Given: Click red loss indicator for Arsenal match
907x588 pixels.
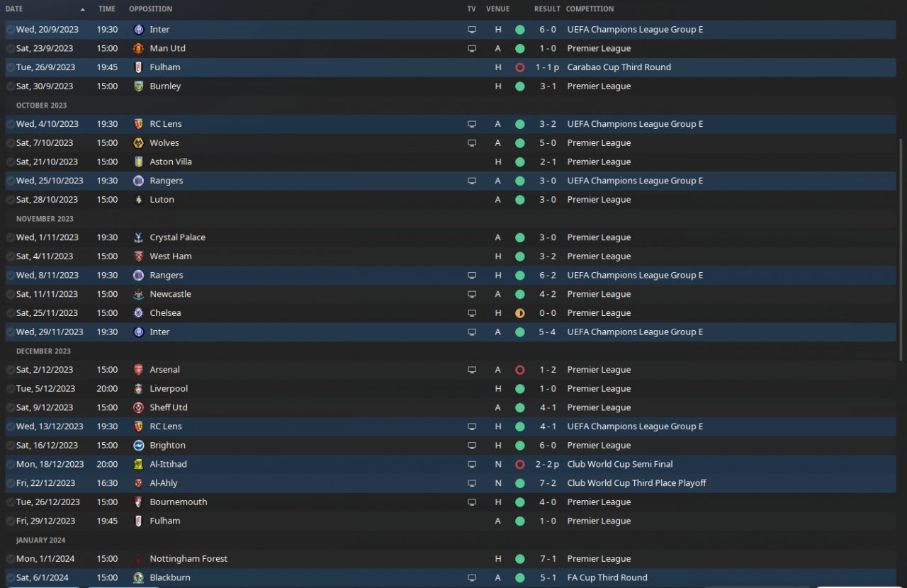Looking at the screenshot, I should pos(520,370).
